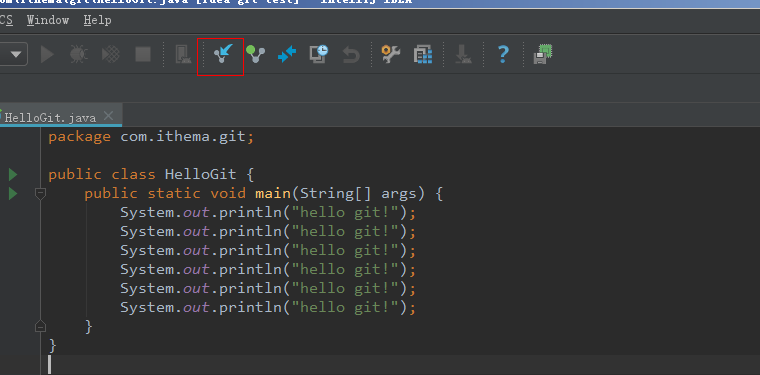Click the blue question mark Help icon
Viewport: 760px width, 375px height.
(x=503, y=54)
